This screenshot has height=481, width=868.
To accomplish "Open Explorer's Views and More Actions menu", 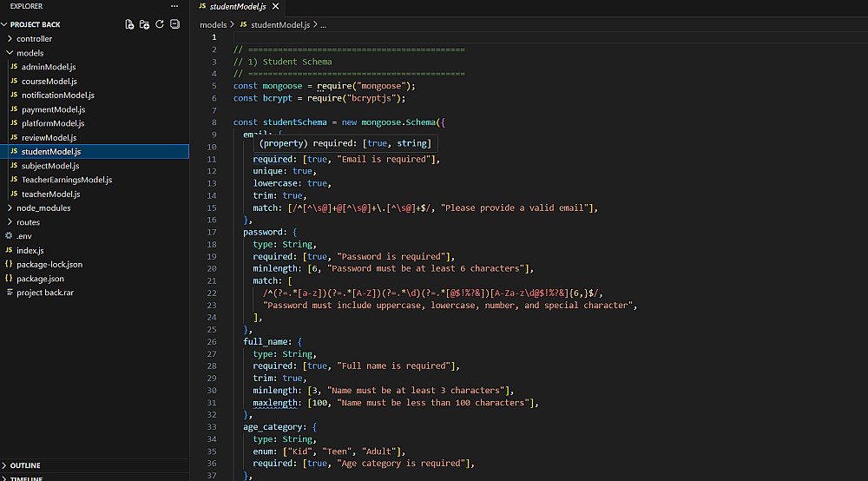I will (174, 6).
